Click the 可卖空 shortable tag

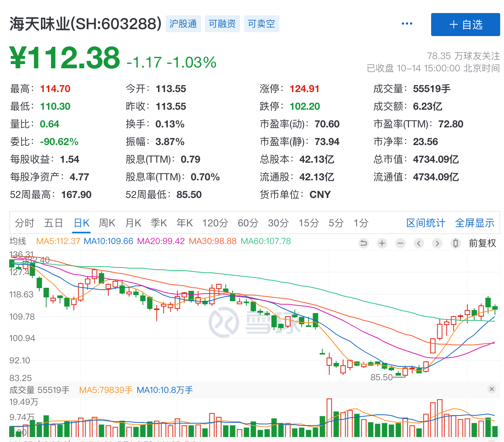point(261,23)
